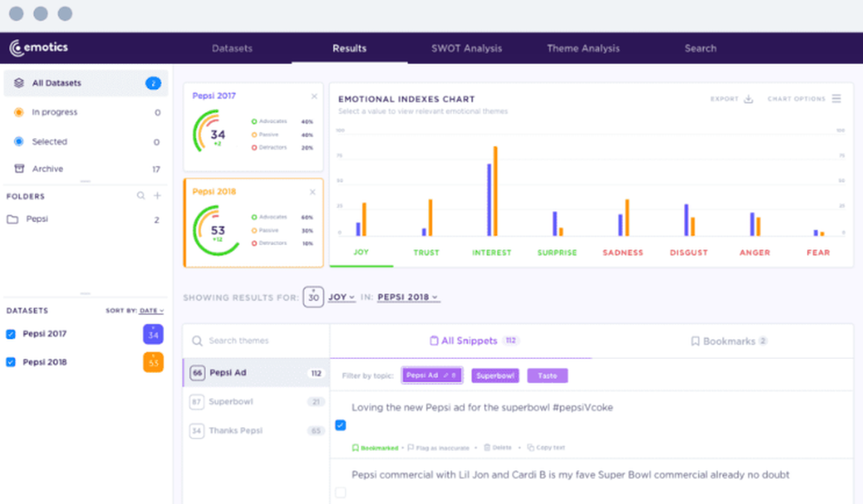
Task: Flag snippet as inaccurate
Action: coord(438,448)
